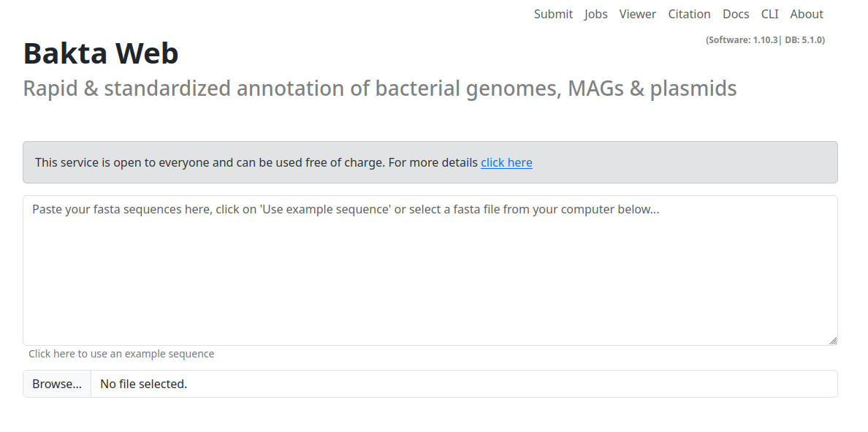Click the CLI navigation link
The image size is (868, 432).
(769, 15)
